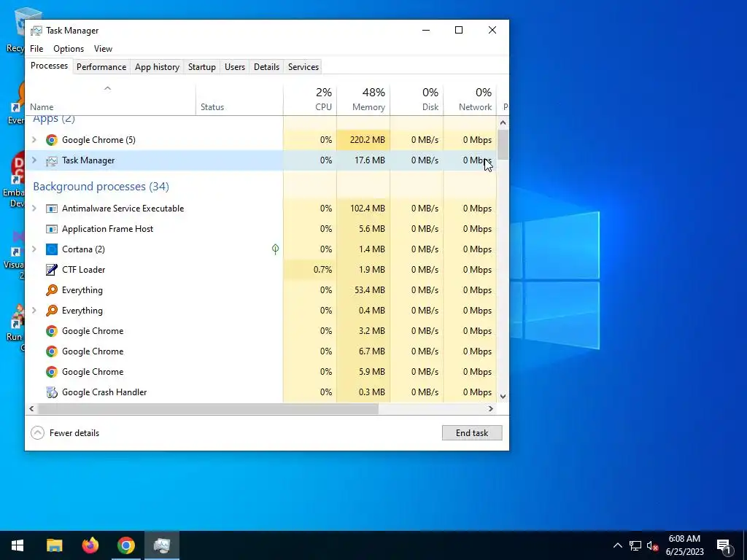Click Cortana's green leaf suspended status icon
Image resolution: width=747 pixels, height=560 pixels.
point(275,249)
